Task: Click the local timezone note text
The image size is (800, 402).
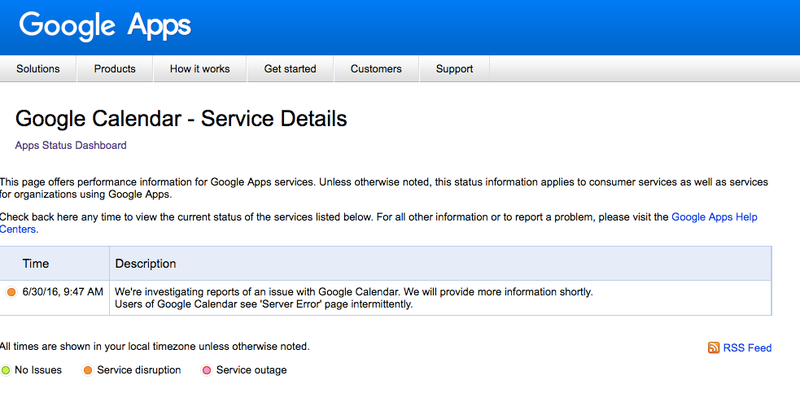Action: pos(155,347)
